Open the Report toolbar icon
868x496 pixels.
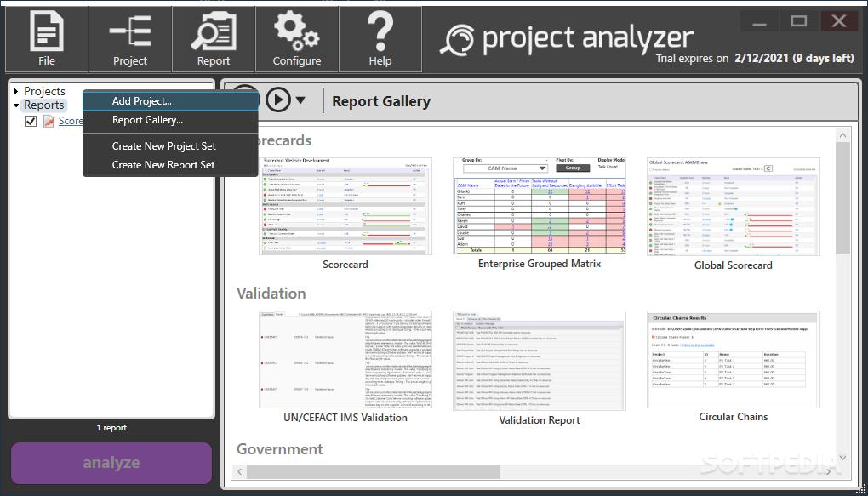pos(214,39)
